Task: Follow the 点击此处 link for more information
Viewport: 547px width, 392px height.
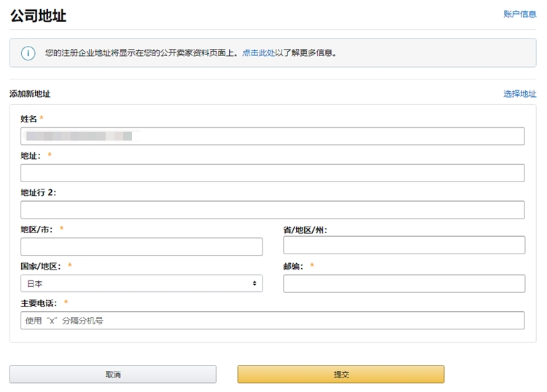Action: click(258, 53)
